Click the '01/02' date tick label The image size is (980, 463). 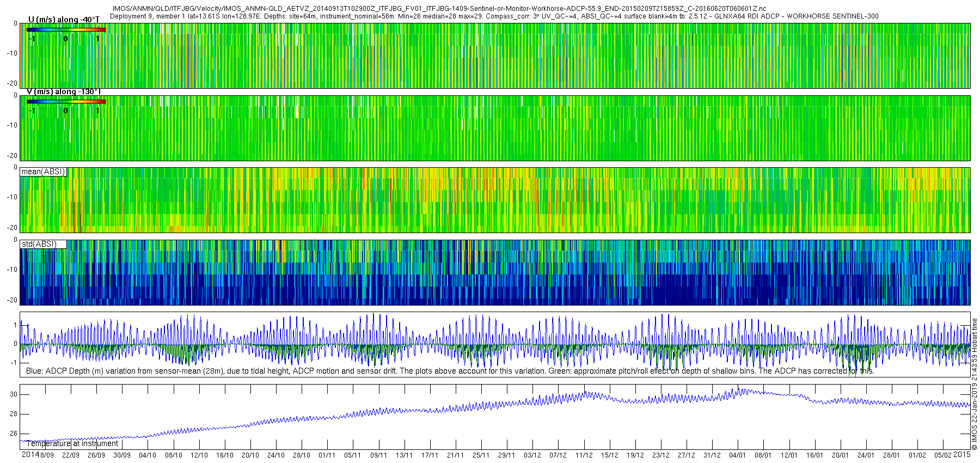(917, 455)
